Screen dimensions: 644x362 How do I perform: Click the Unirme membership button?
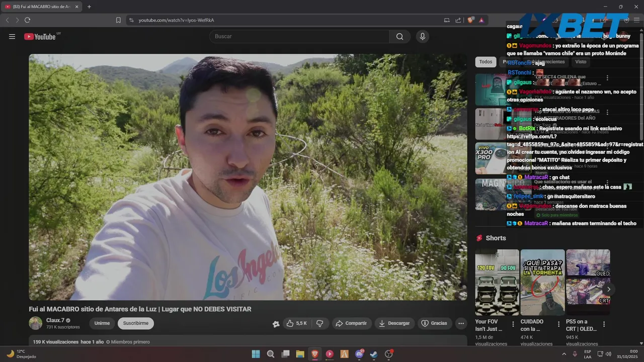102,323
